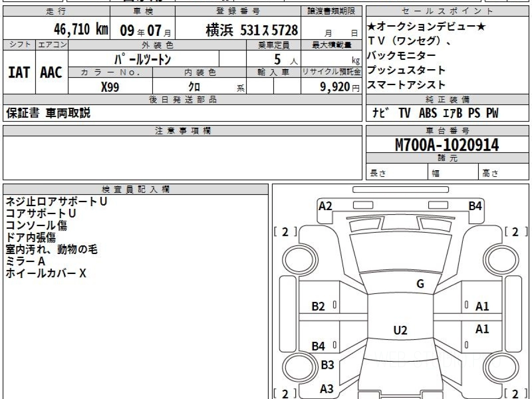This screenshot has height=399, width=532.
Task: Select the A3 mark on car diagram
Action: pyautogui.click(x=327, y=389)
